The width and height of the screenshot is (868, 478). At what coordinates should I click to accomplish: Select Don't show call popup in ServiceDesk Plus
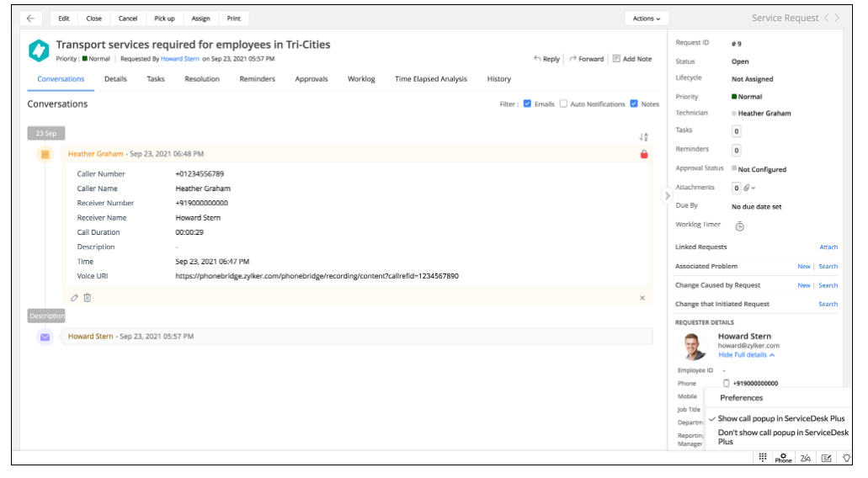pos(783,437)
